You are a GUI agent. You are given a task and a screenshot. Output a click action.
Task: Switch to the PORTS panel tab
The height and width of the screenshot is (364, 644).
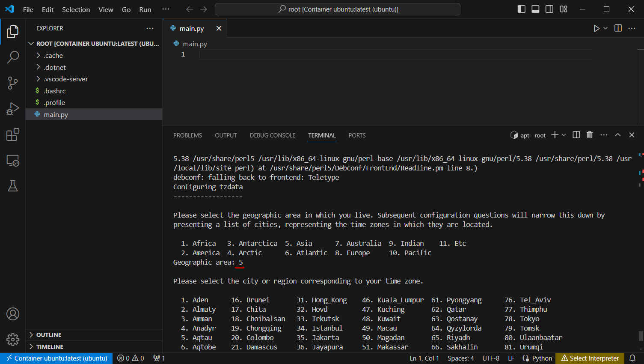[357, 135]
